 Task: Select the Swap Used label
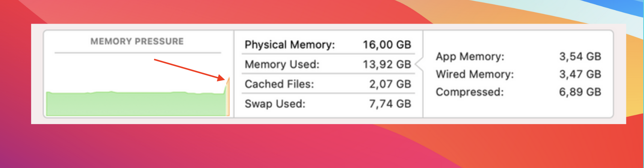click(275, 104)
